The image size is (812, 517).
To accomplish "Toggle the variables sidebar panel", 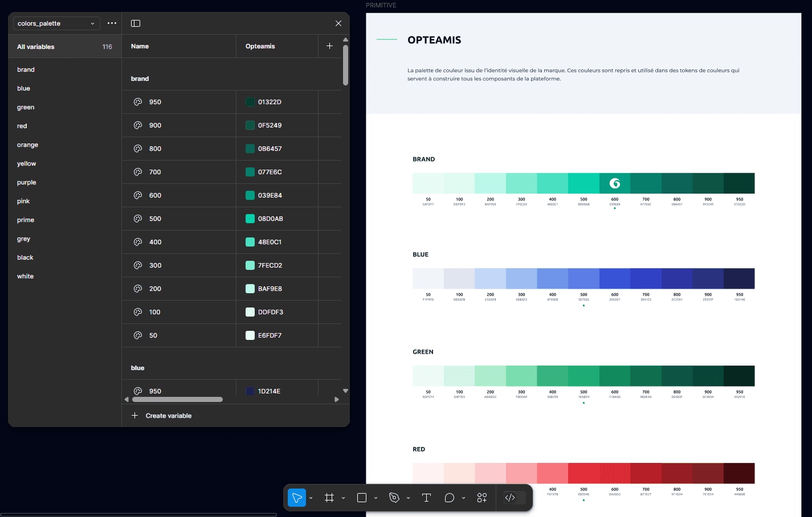I will click(x=136, y=23).
